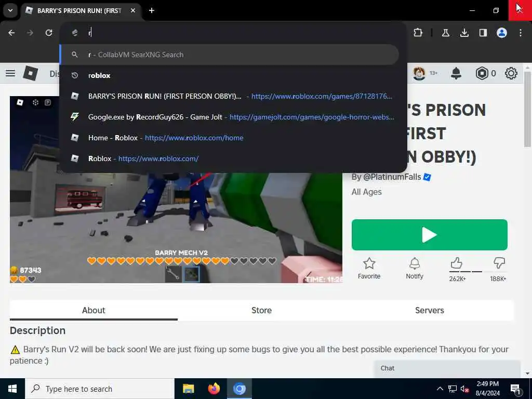Image resolution: width=532 pixels, height=399 pixels.
Task: Click the muted volume tray icon
Action: point(465,389)
